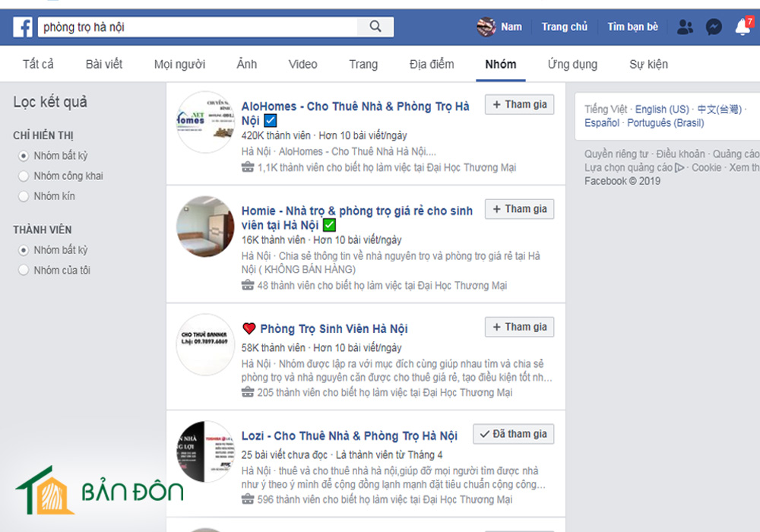Open the friend requests icon

click(x=685, y=27)
